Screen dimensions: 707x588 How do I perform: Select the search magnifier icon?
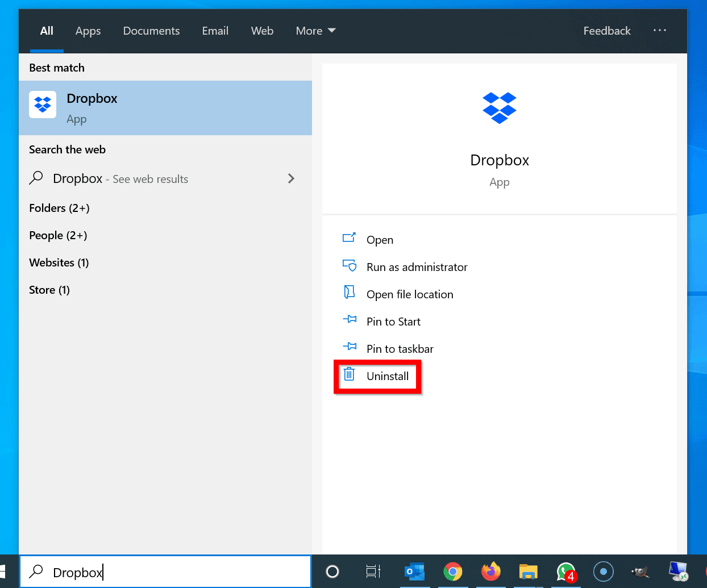click(x=34, y=572)
